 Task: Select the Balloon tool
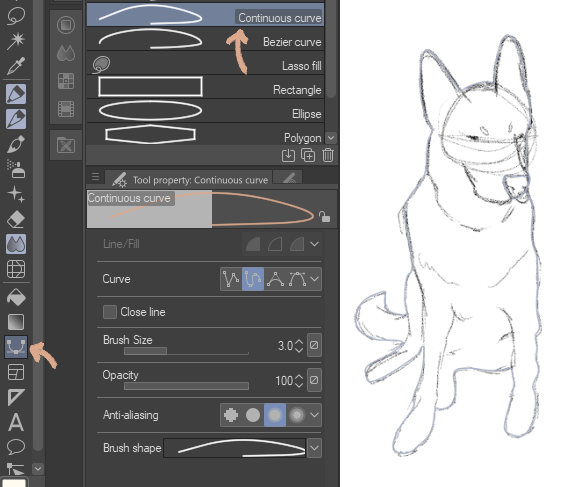click(x=16, y=447)
